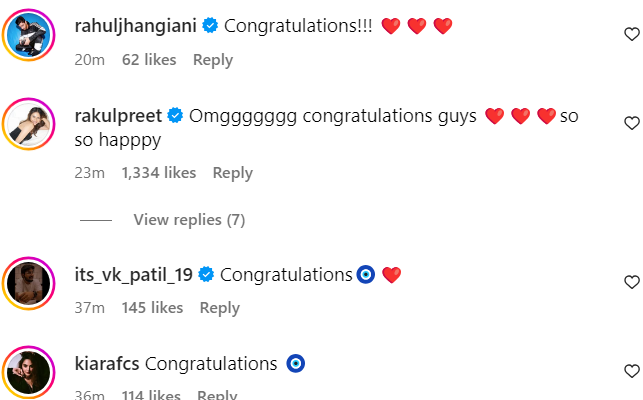Open its_vk_patil_19's profile picture
The image size is (643, 400).
click(x=29, y=283)
